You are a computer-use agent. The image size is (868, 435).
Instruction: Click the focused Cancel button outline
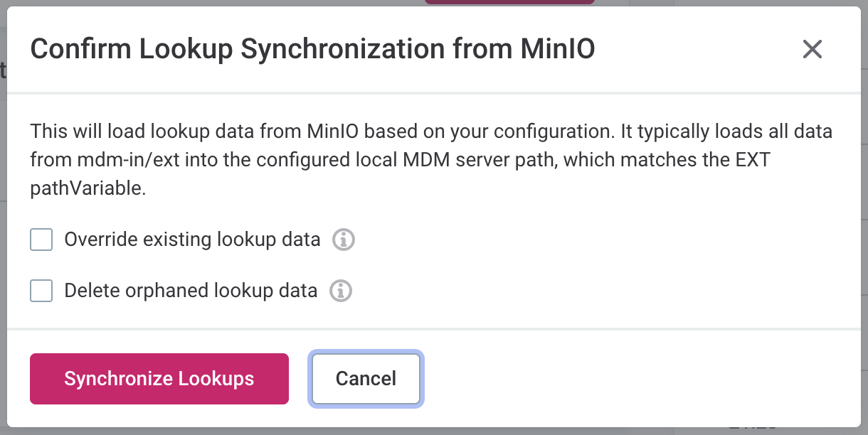pyautogui.click(x=366, y=378)
